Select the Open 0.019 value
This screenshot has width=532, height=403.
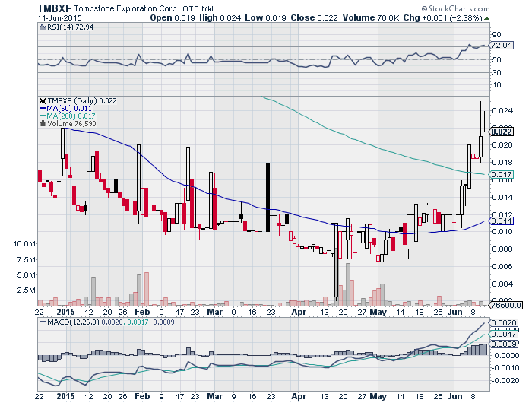coord(173,18)
